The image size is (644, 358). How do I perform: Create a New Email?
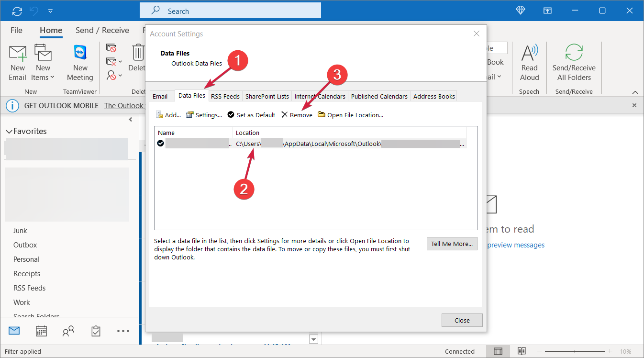click(x=18, y=64)
